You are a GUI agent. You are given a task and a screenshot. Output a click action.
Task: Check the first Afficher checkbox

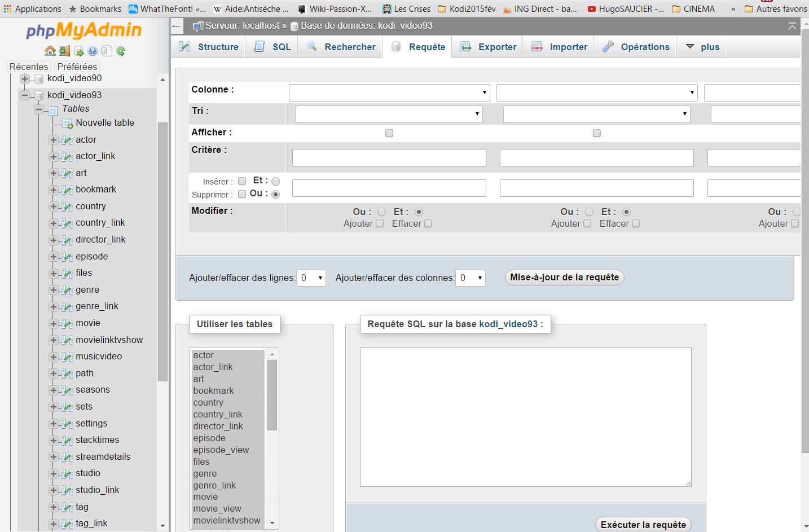point(389,133)
